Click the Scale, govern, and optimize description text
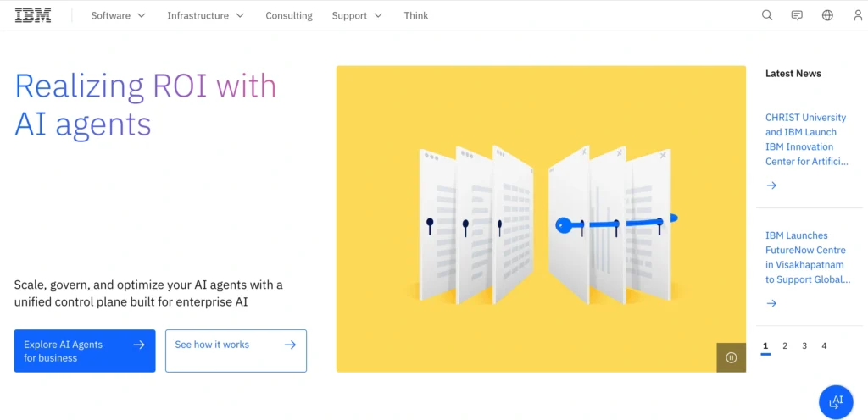The image size is (868, 420). tap(148, 294)
